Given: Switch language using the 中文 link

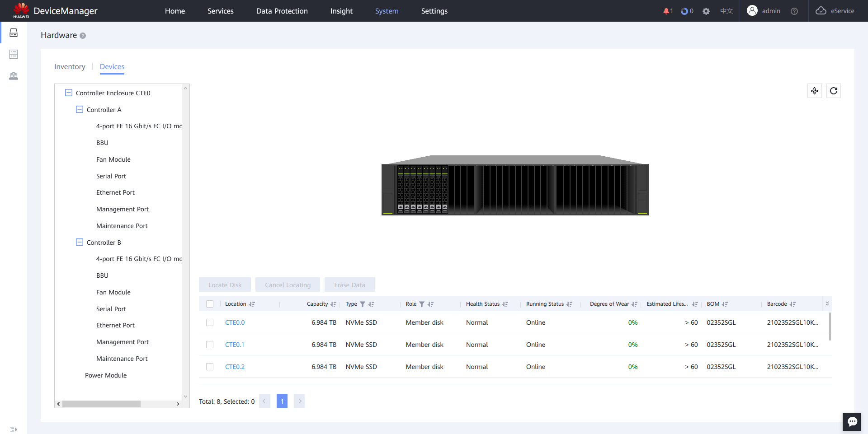Looking at the screenshot, I should [x=726, y=11].
